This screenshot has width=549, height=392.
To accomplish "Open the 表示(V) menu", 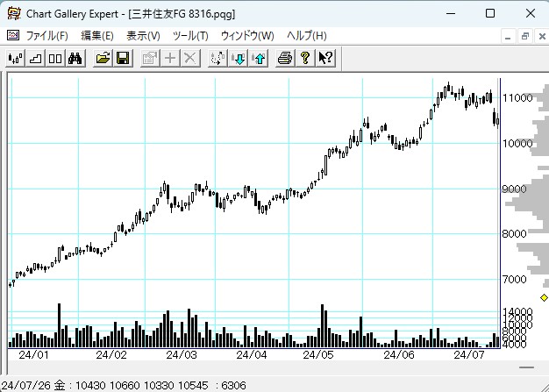I will click(143, 36).
